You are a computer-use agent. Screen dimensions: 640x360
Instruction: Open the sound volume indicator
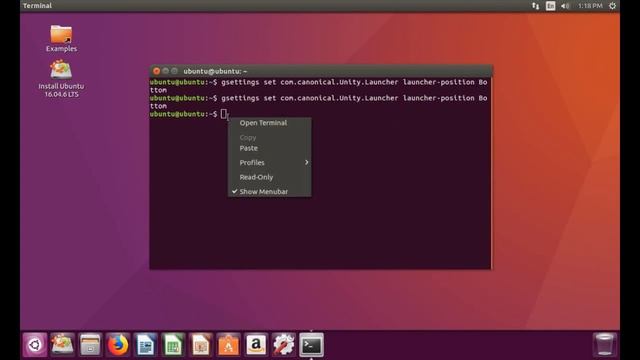tap(565, 6)
